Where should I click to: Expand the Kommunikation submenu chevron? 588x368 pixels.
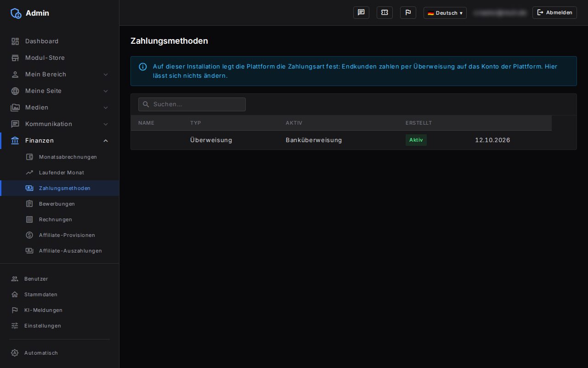click(106, 124)
